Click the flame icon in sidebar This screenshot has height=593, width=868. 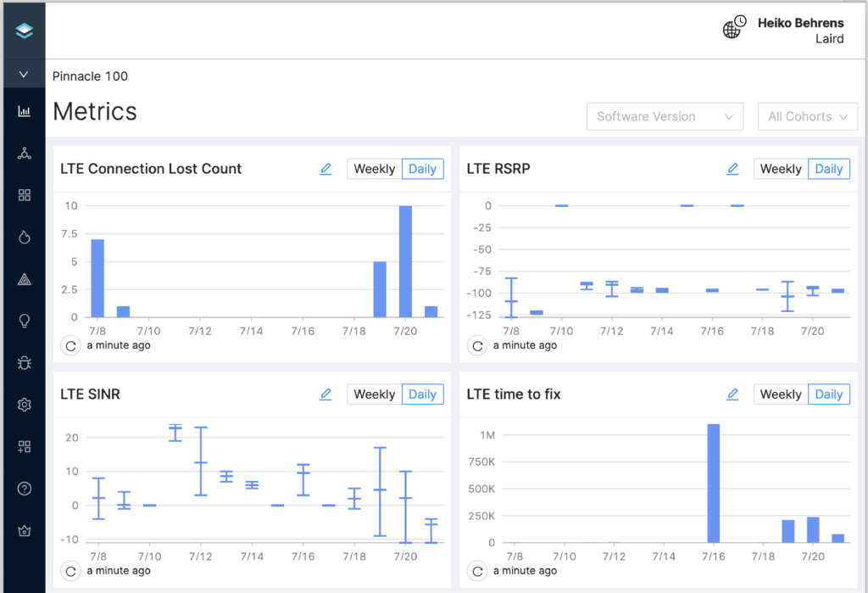click(x=24, y=238)
